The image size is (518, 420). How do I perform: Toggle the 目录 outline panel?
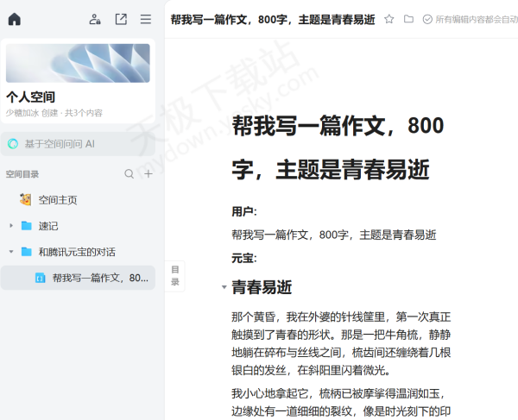[x=175, y=275]
